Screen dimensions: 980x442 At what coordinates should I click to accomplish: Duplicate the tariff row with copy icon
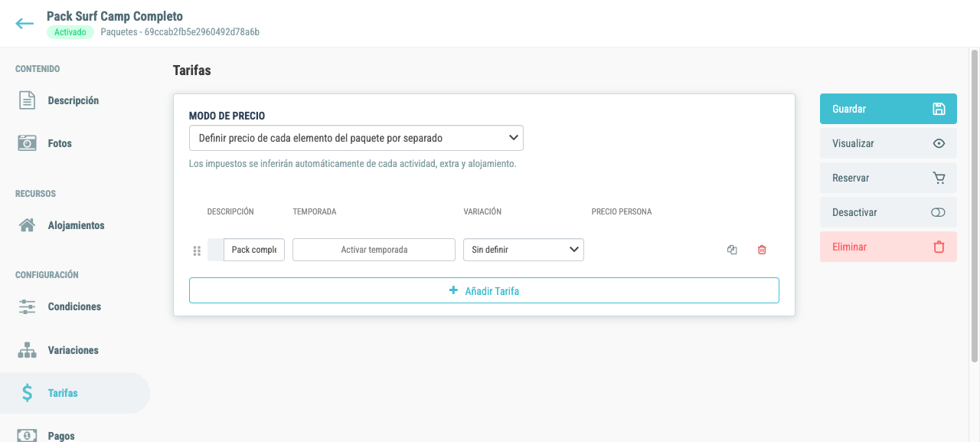point(732,250)
